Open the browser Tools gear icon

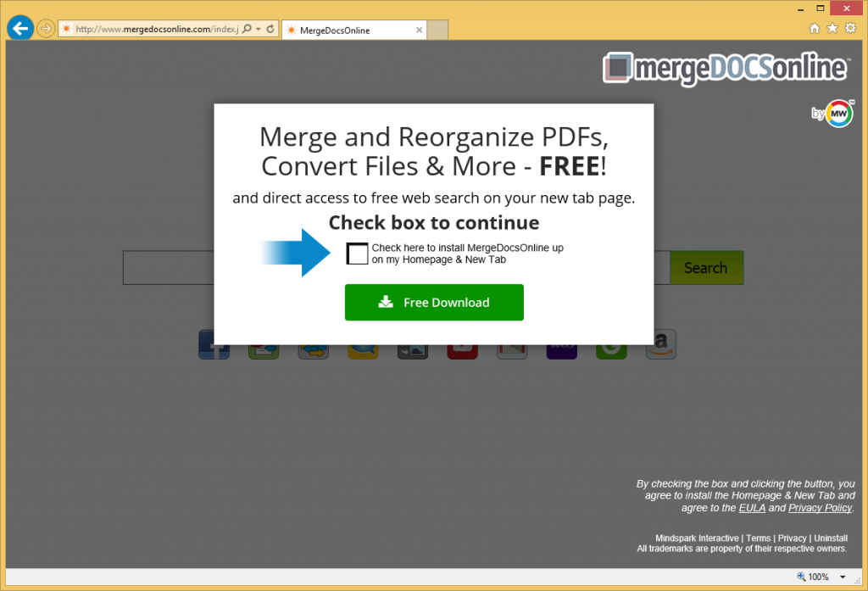point(850,29)
